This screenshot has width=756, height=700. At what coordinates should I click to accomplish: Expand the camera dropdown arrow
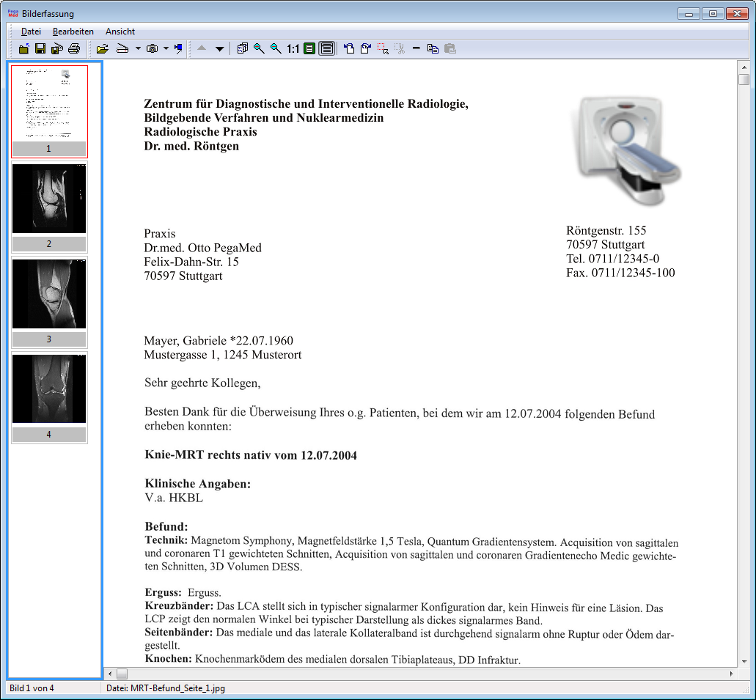(166, 49)
